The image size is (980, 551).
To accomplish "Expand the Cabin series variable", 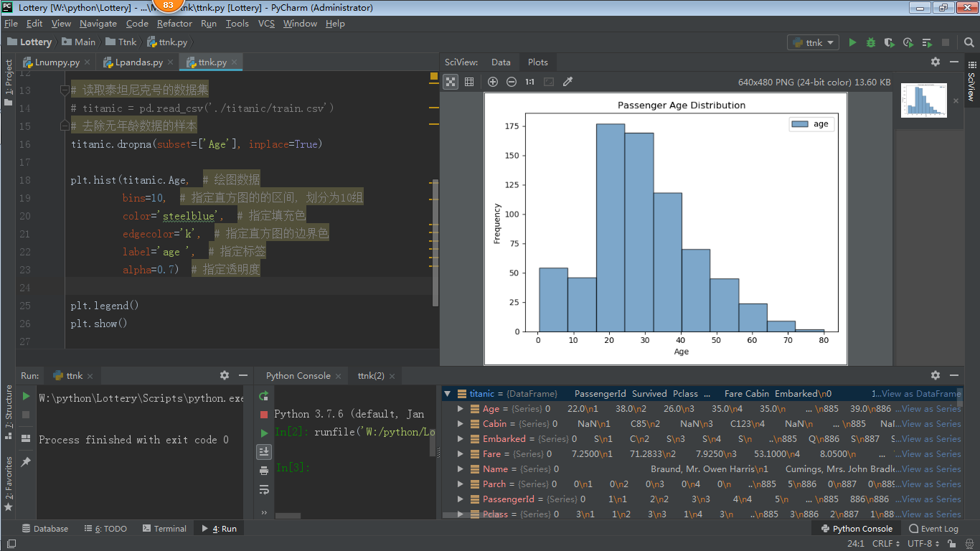I will (461, 424).
